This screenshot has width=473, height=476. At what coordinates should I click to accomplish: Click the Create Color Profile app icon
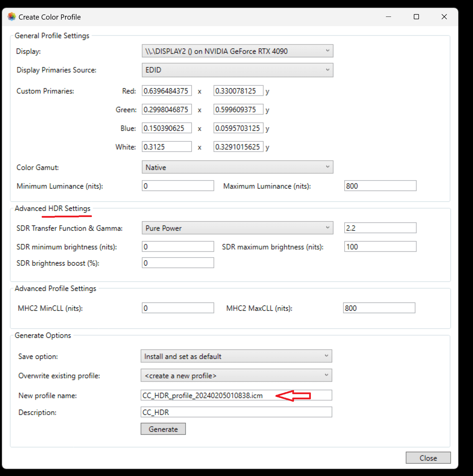(12, 17)
